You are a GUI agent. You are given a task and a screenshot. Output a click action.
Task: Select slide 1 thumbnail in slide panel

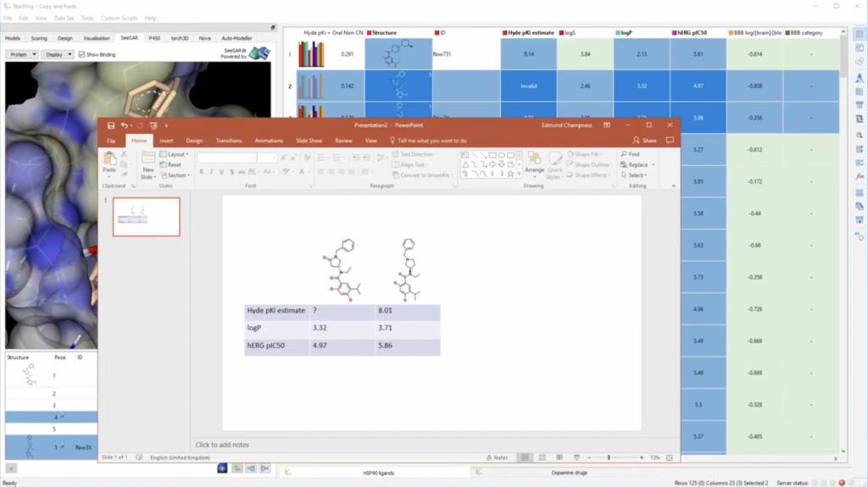pos(146,217)
